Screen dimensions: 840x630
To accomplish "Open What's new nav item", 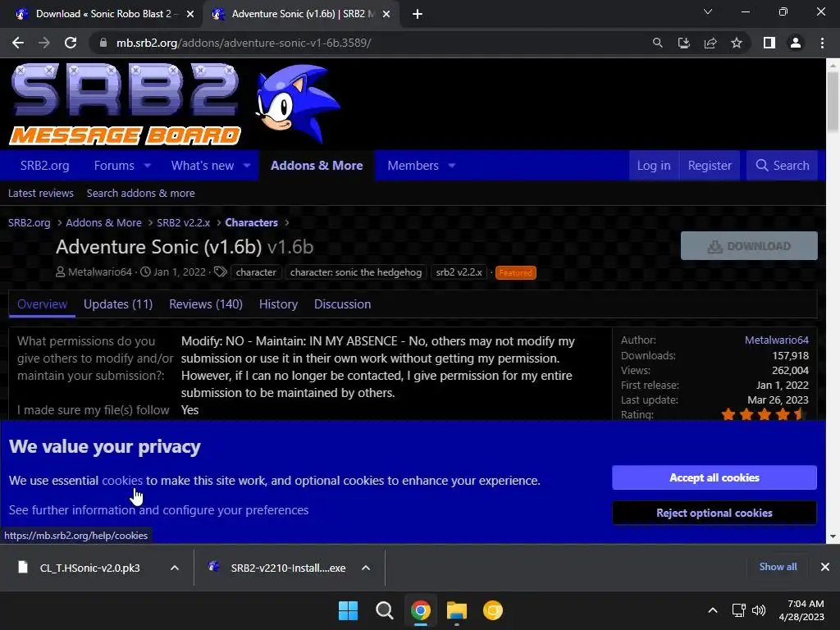I will (203, 166).
